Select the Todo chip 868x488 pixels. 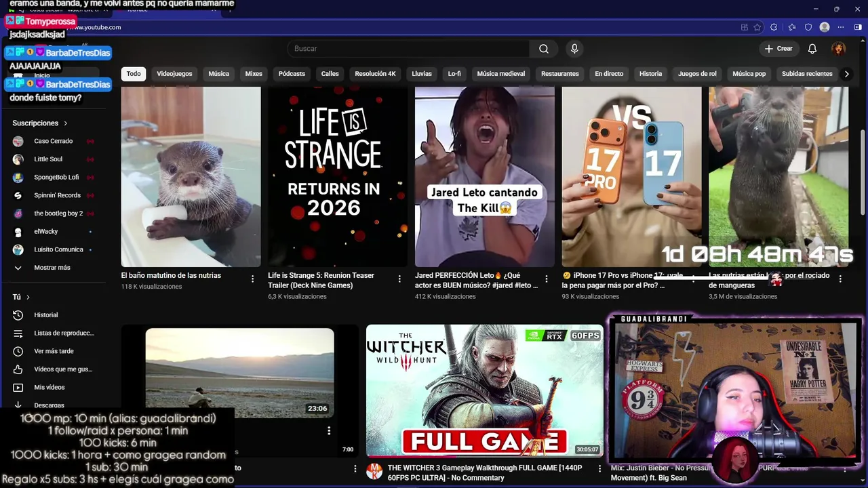(134, 74)
